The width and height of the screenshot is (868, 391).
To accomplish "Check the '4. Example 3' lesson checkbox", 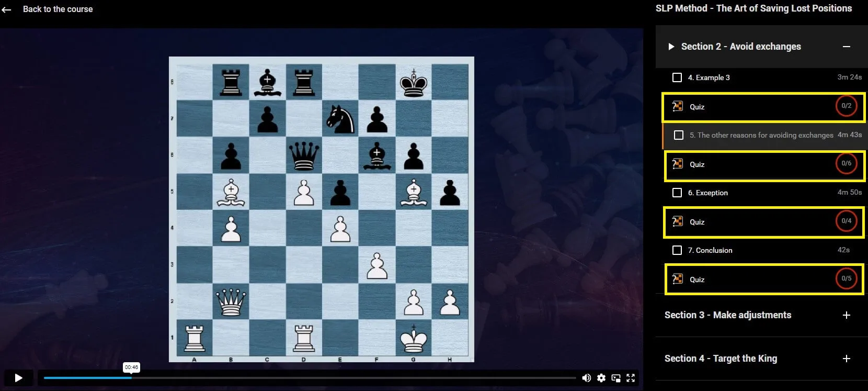I will pos(677,77).
